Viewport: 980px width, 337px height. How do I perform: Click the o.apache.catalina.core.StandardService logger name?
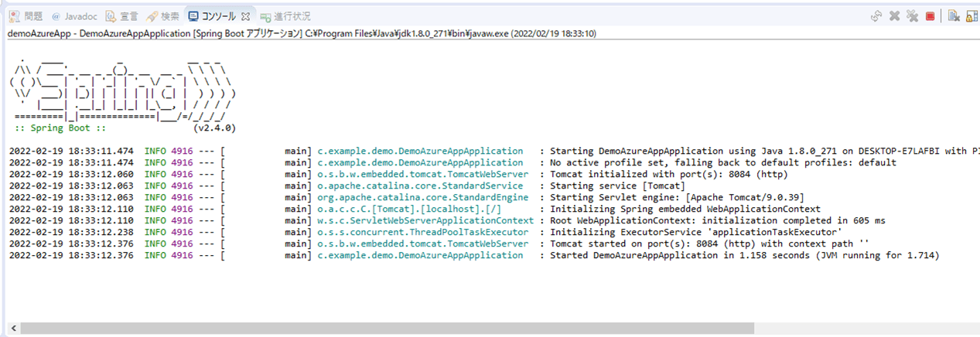pos(420,186)
